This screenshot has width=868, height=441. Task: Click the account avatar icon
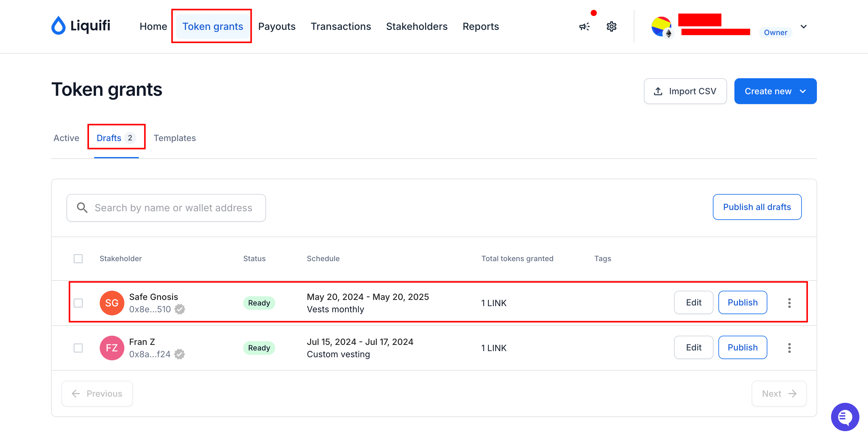tap(661, 26)
